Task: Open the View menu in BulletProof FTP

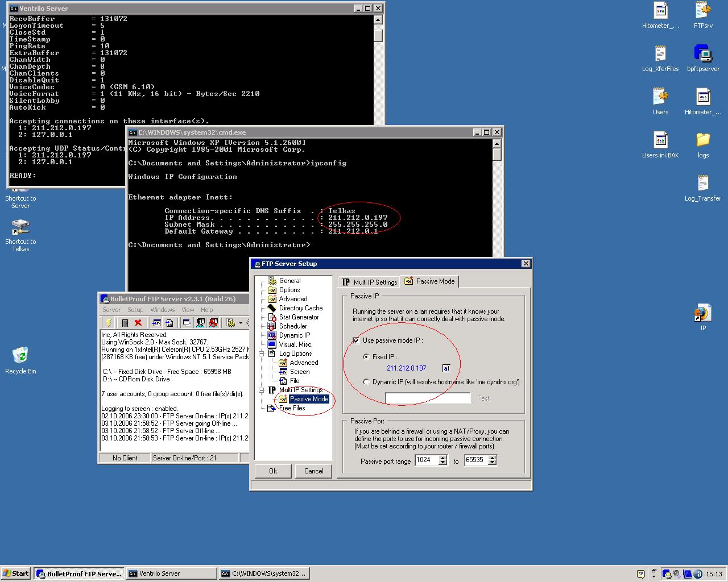Action: [x=188, y=310]
